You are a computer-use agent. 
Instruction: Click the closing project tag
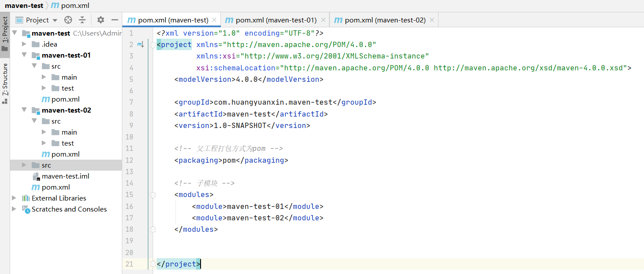pos(179,264)
